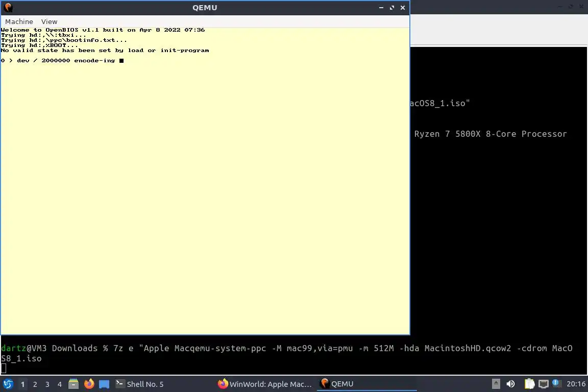Click the OpenBIOS prompt line with encode-ing
Viewport: 588px width, 392px height.
coord(62,60)
